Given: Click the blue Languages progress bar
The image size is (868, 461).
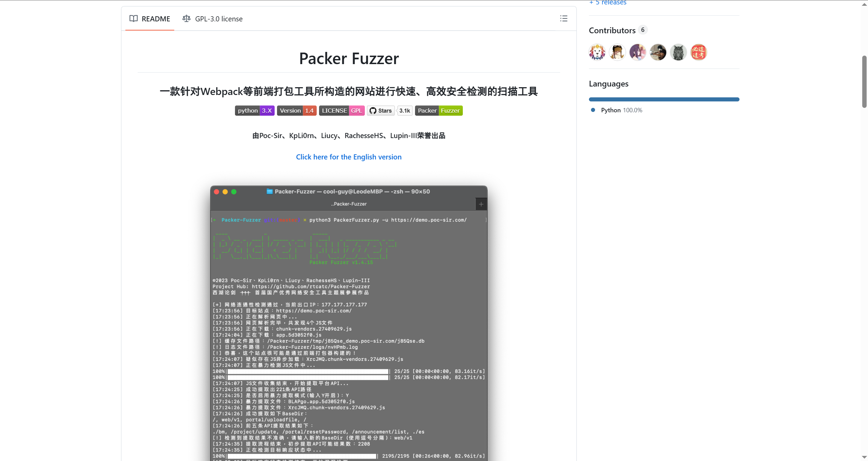Looking at the screenshot, I should [664, 99].
